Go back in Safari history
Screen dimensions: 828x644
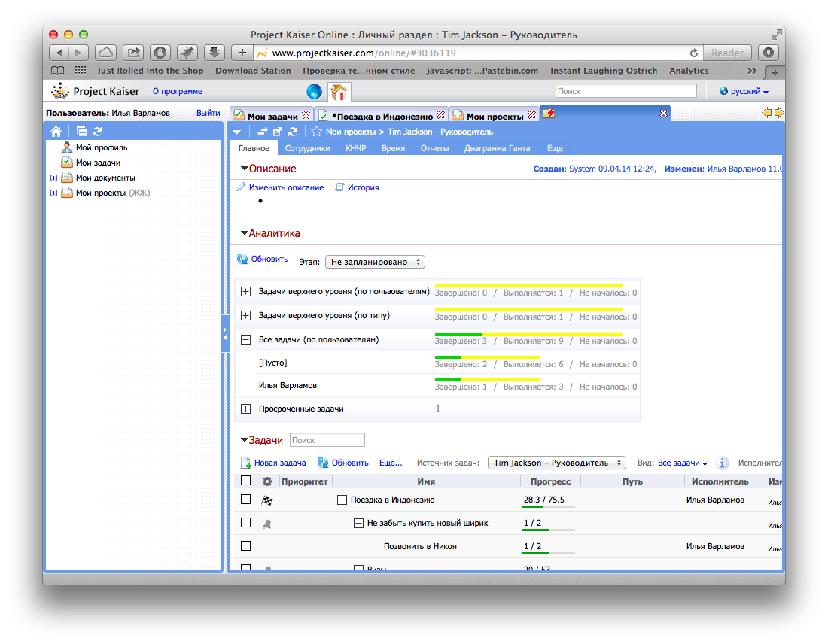[x=59, y=53]
